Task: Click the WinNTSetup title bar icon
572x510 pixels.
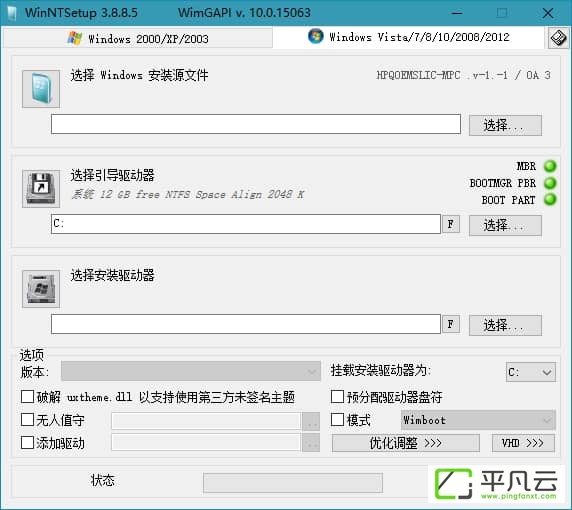Action: point(12,13)
